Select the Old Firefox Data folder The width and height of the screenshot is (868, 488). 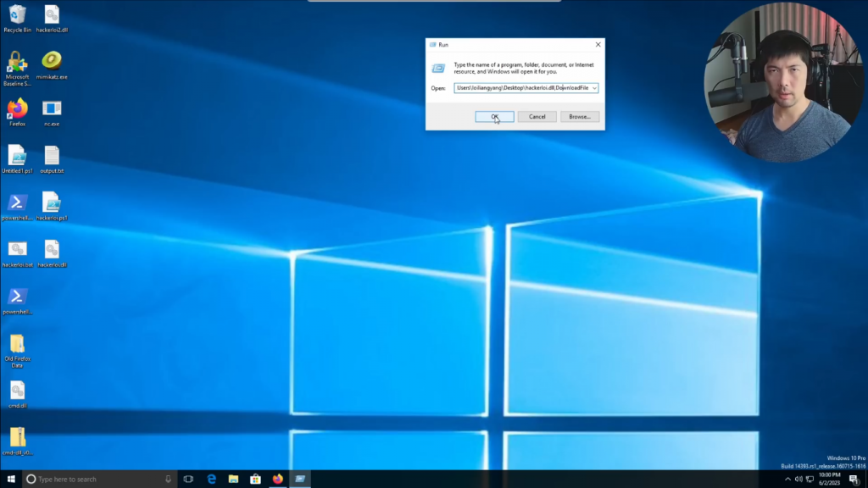(17, 345)
